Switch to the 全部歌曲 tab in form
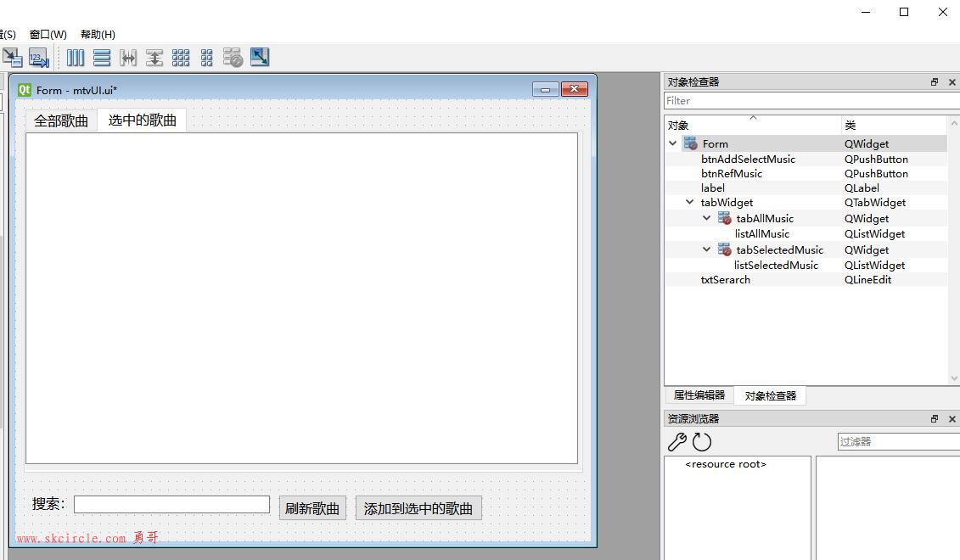The image size is (960, 560). pos(61,120)
